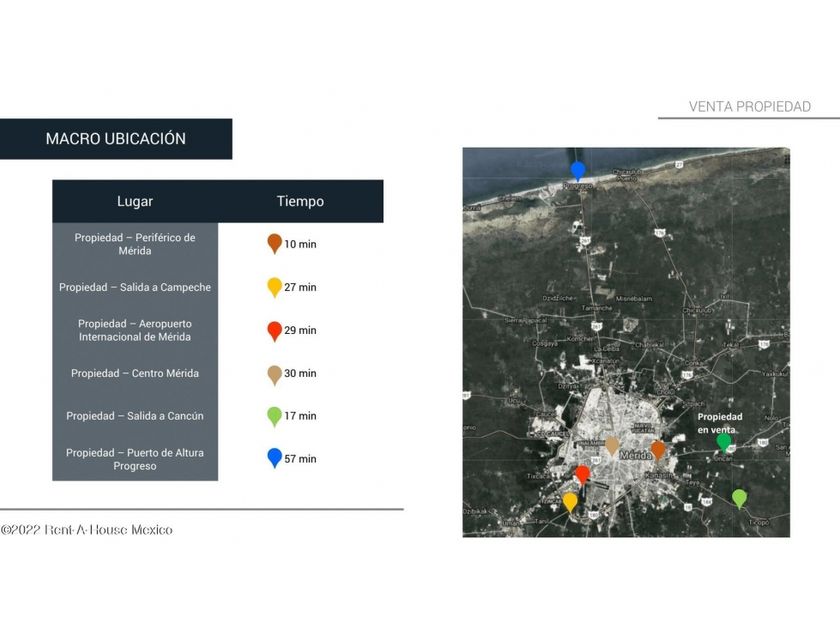Select the blue Progreso pin on the map
The image size is (840, 630).
(577, 170)
